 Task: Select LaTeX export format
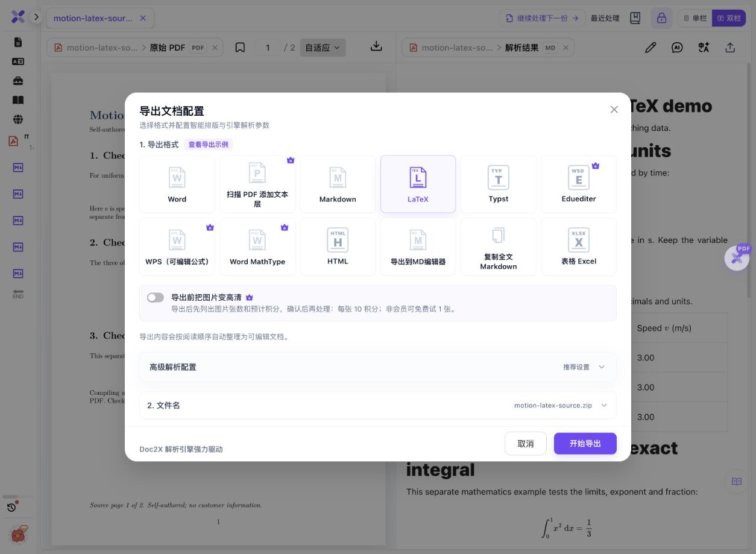tap(418, 184)
